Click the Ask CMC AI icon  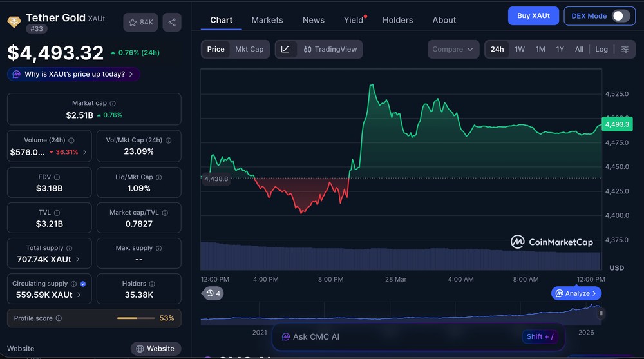coord(286,337)
